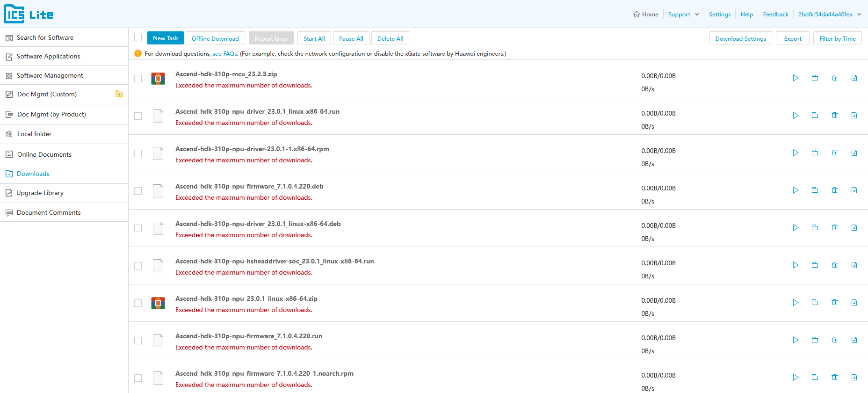Image resolution: width=868 pixels, height=393 pixels.
Task: Click the add-folder icon beside Doc Mgmt (Custom)
Action: point(119,94)
